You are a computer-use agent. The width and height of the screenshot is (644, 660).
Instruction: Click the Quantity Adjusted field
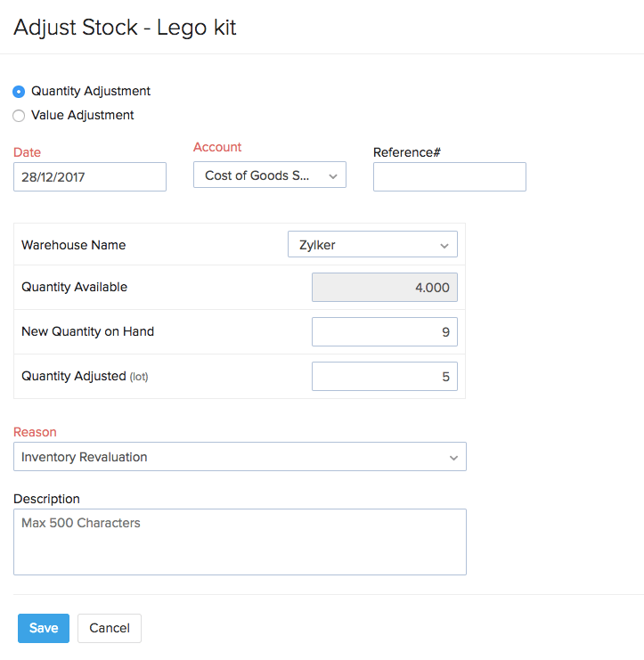tap(384, 377)
